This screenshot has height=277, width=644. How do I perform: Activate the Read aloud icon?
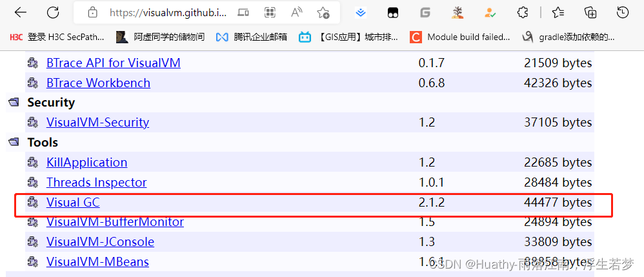pyautogui.click(x=296, y=13)
